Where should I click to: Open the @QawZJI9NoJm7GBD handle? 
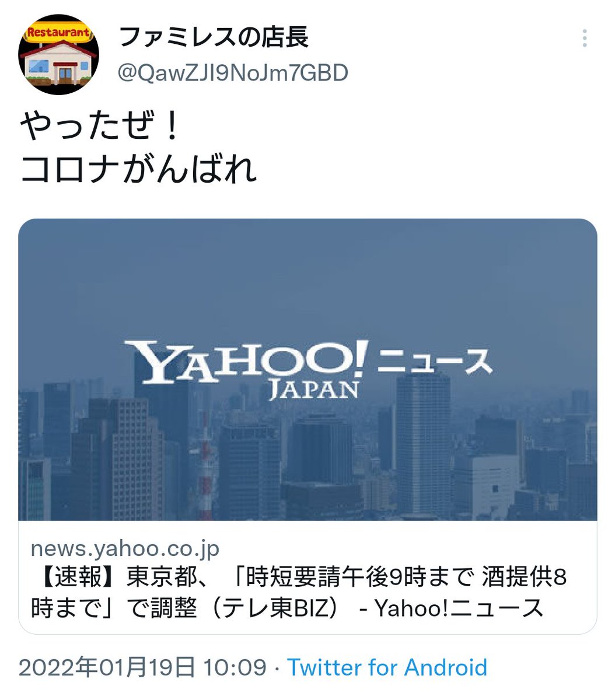(x=233, y=73)
